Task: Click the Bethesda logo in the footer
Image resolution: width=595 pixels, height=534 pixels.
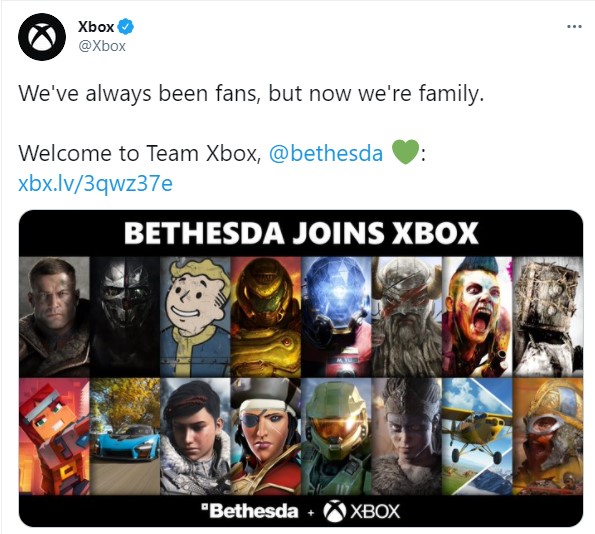Action: (250, 511)
